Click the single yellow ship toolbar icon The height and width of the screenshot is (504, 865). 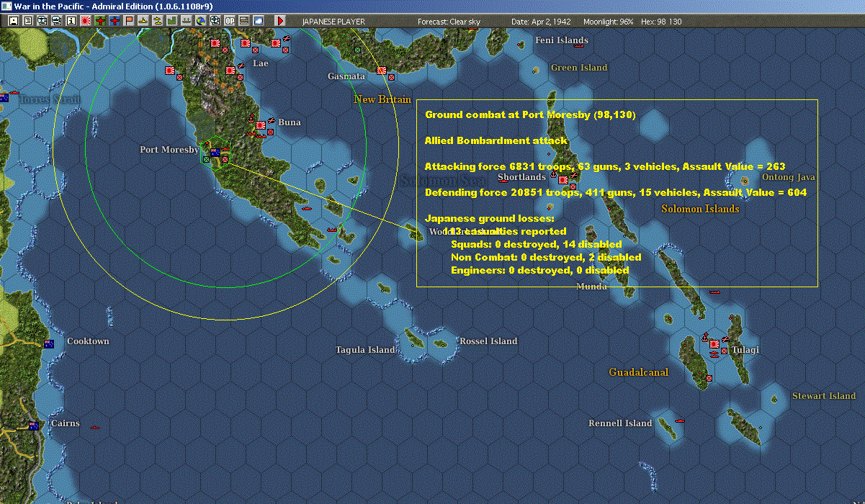click(143, 21)
